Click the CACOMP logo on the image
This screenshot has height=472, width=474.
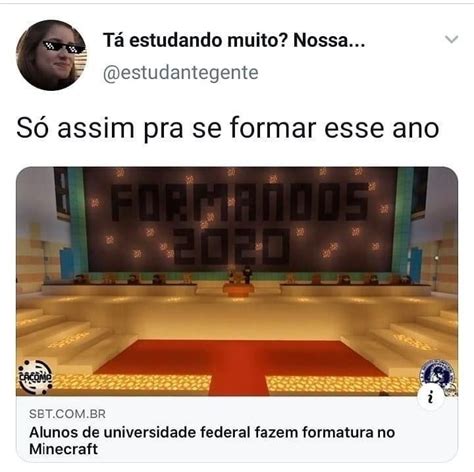pos(35,377)
